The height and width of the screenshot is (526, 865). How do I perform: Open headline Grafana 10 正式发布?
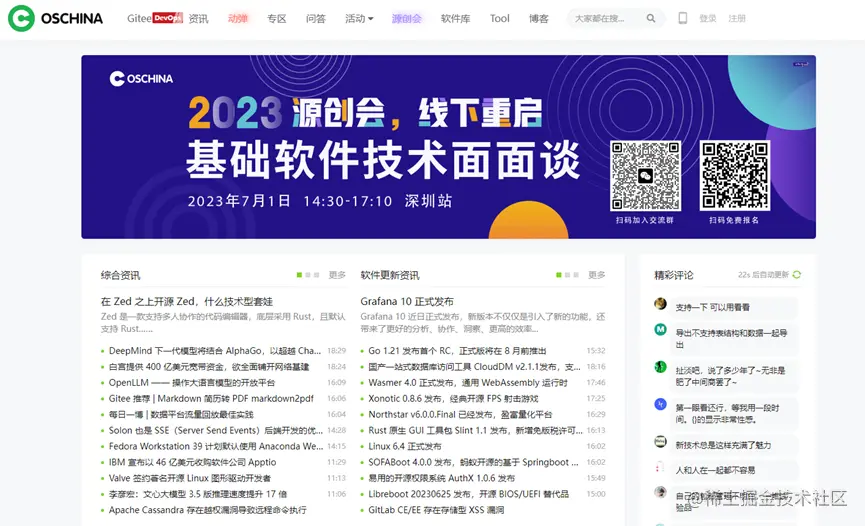click(x=407, y=301)
